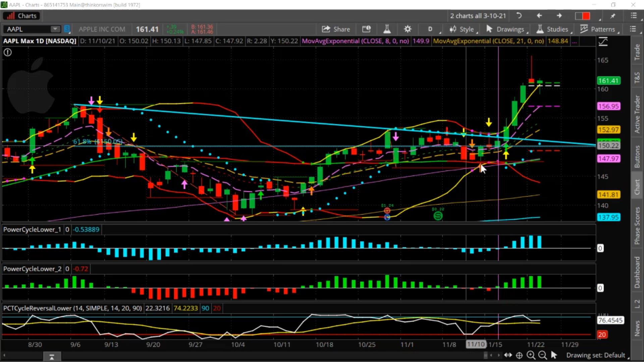Viewport: 644px width, 362px height.
Task: Click the 137.95 cyan price label
Action: (x=608, y=217)
